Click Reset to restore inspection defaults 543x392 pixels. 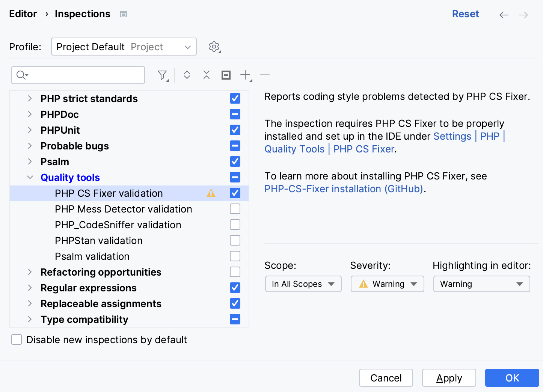465,14
